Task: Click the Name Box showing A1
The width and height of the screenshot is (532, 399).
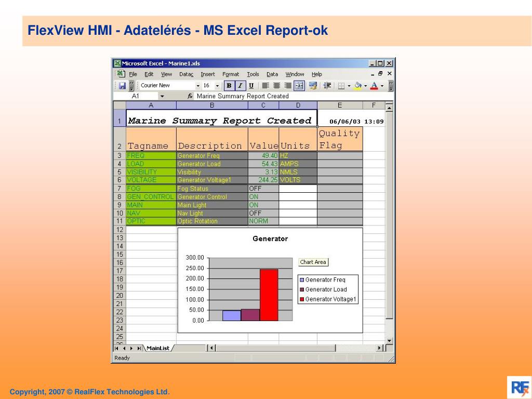Action: tap(136, 96)
